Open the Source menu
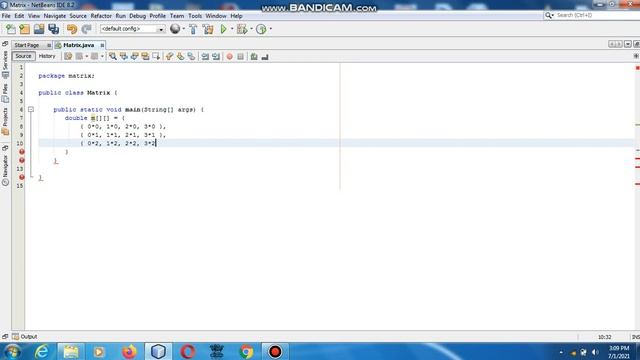Viewport: 640px width, 360px height. coord(78,16)
